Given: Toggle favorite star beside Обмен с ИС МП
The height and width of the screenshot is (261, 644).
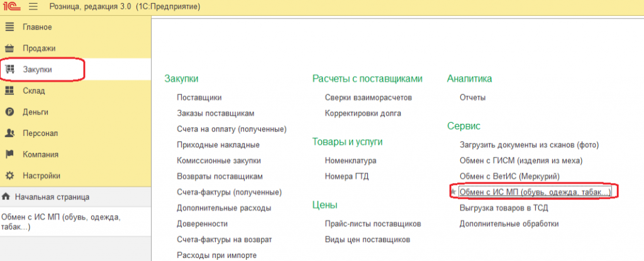Looking at the screenshot, I should (454, 192).
